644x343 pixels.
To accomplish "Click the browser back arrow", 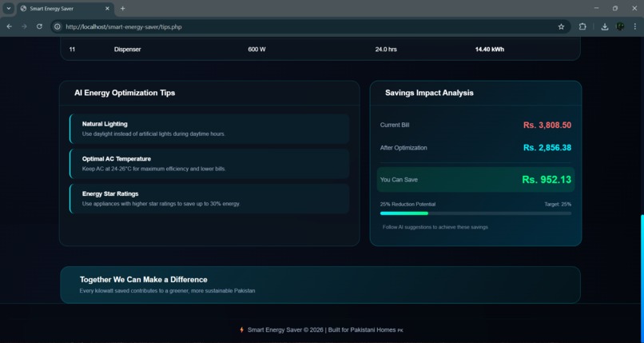I will tap(9, 26).
